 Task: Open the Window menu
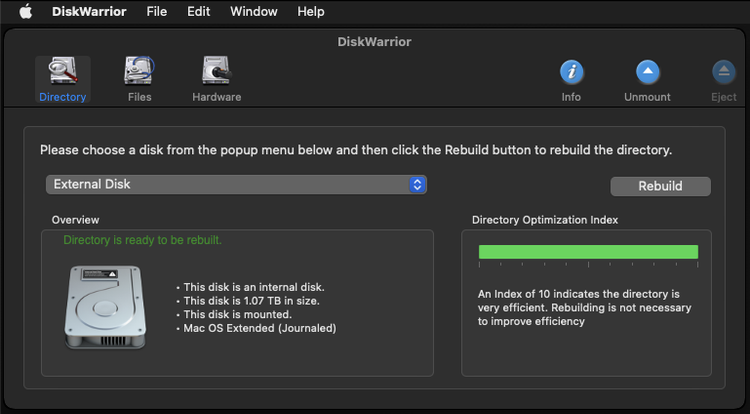(254, 11)
